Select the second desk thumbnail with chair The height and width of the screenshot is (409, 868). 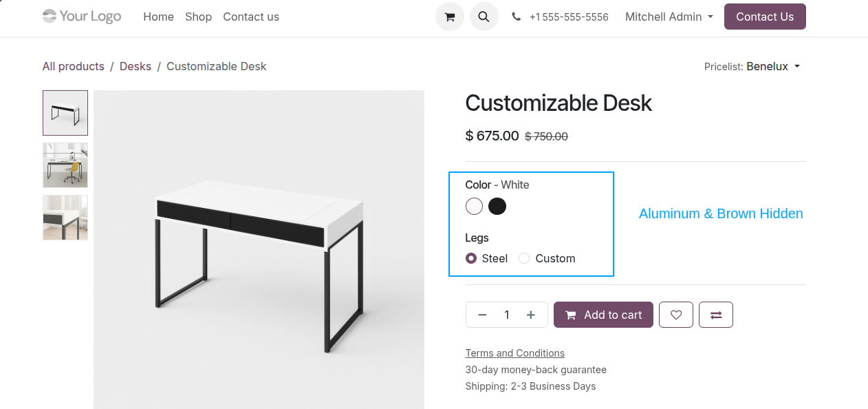coord(65,165)
